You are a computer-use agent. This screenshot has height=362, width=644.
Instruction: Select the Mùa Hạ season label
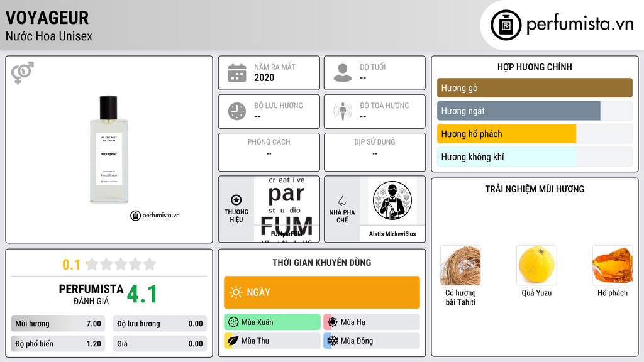pyautogui.click(x=353, y=322)
